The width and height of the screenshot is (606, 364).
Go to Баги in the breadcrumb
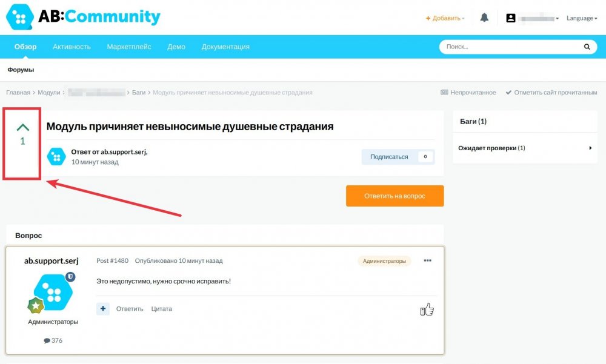point(139,93)
